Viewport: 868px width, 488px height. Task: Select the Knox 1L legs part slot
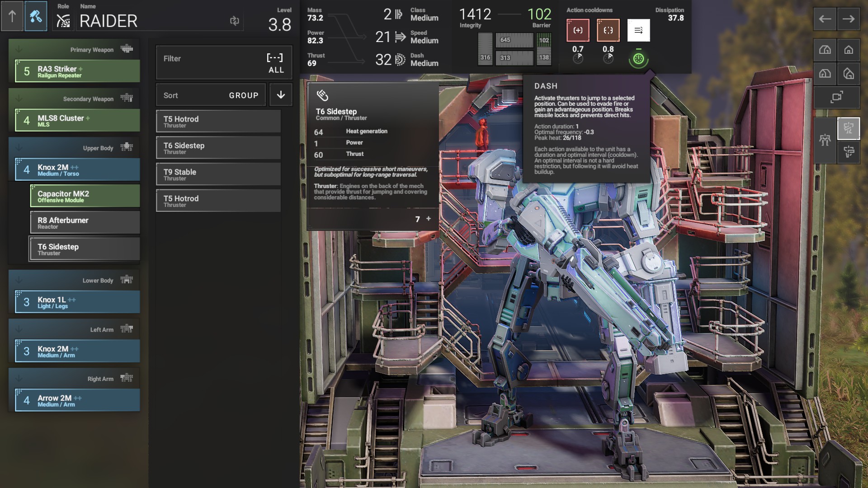pos(77,302)
